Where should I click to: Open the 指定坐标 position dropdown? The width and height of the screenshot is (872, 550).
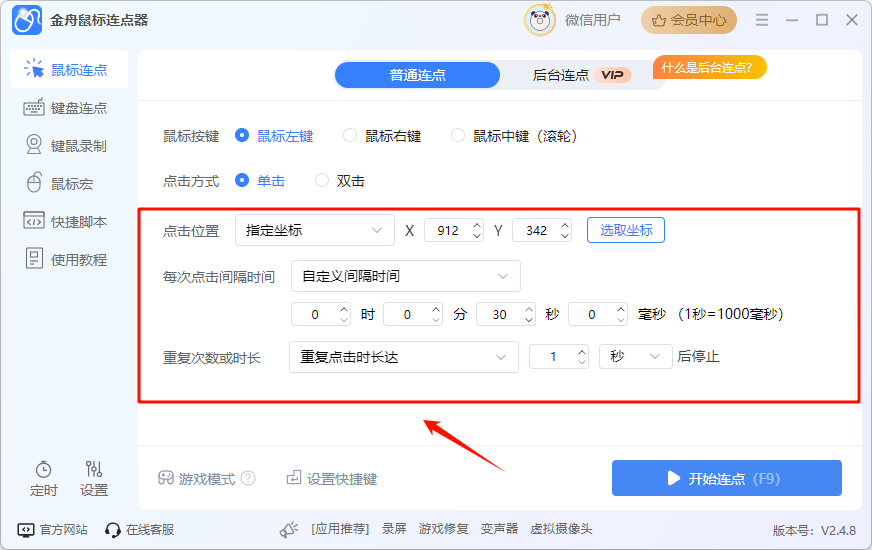pyautogui.click(x=315, y=230)
